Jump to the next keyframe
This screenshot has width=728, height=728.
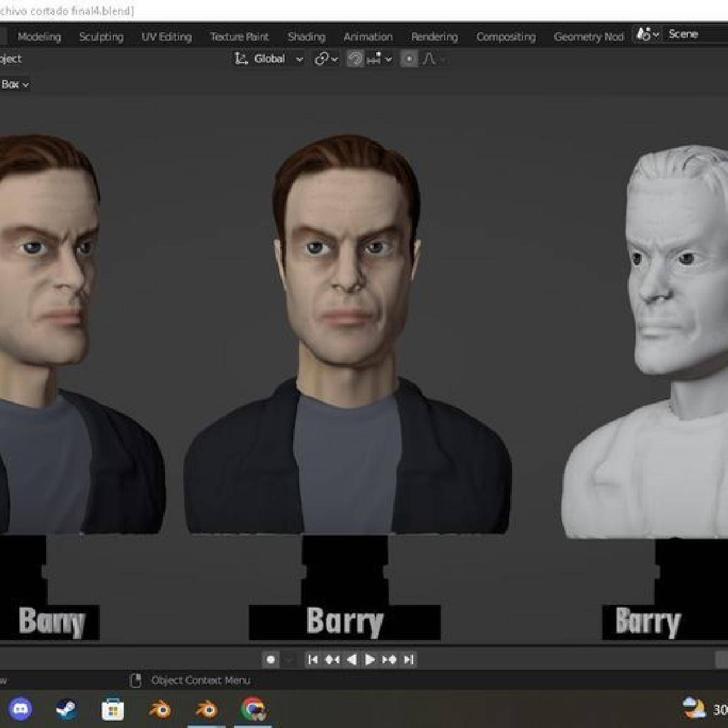coord(389,659)
